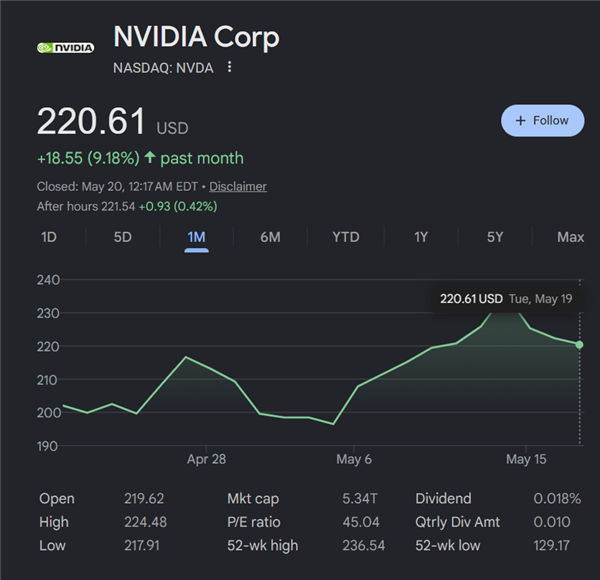Click the green data point on the chart
Viewport: 600px width, 580px height.
(579, 345)
